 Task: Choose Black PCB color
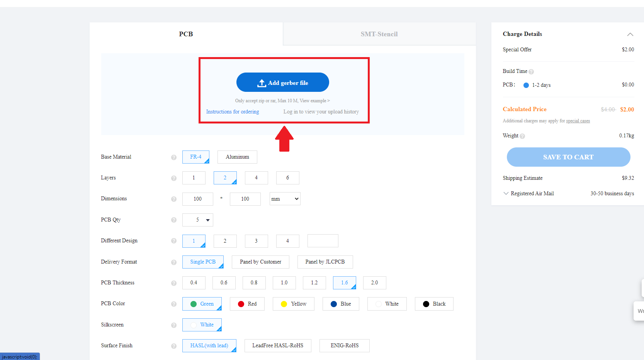tap(434, 304)
